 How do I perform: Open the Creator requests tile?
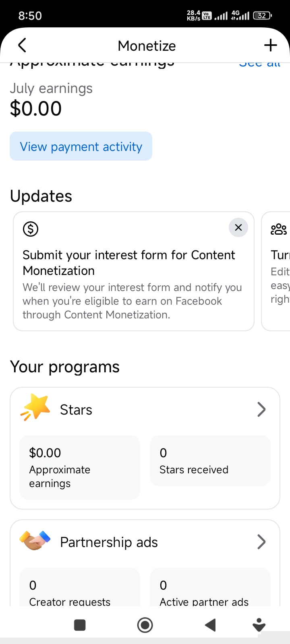(80, 587)
